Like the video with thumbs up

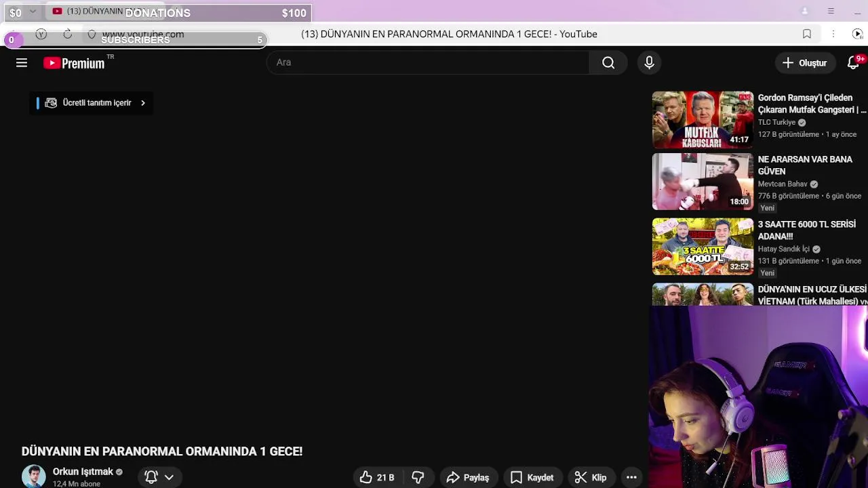click(377, 478)
